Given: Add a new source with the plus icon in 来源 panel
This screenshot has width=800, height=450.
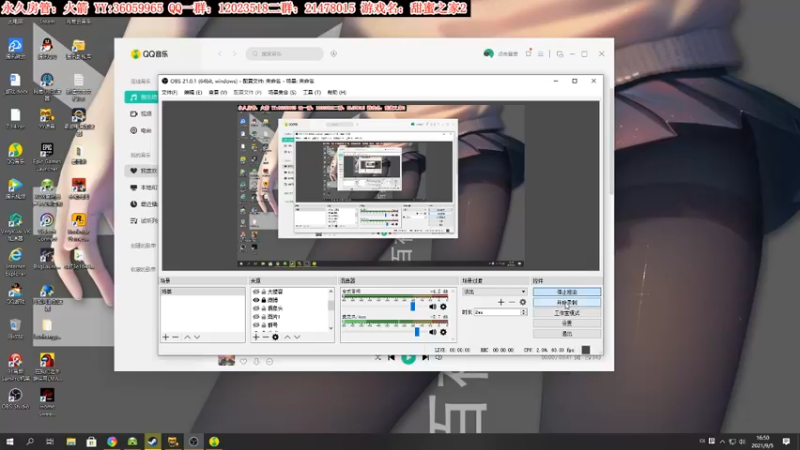Looking at the screenshot, I should pyautogui.click(x=256, y=337).
